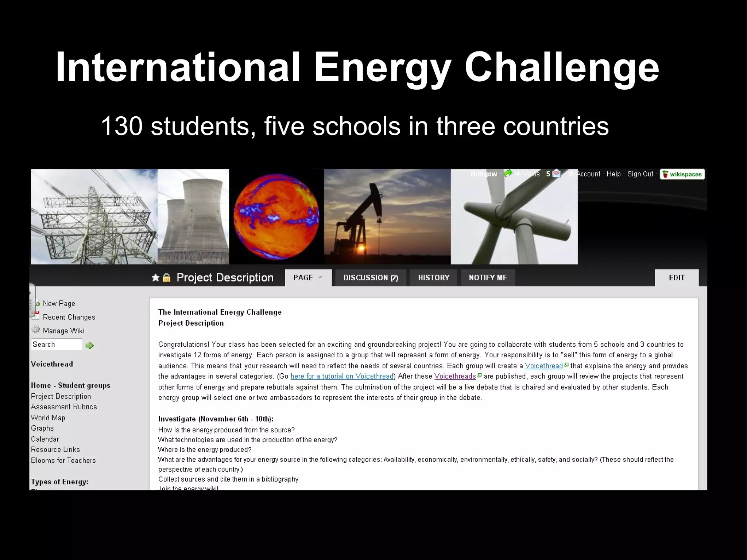
Task: Open the Assessment Rubrics link
Action: [x=64, y=407]
